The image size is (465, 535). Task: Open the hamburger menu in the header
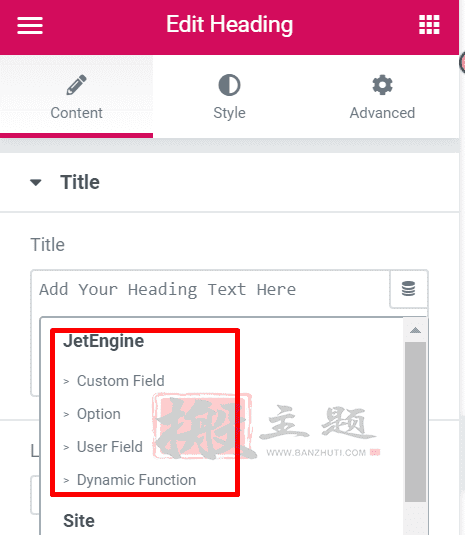[x=30, y=25]
